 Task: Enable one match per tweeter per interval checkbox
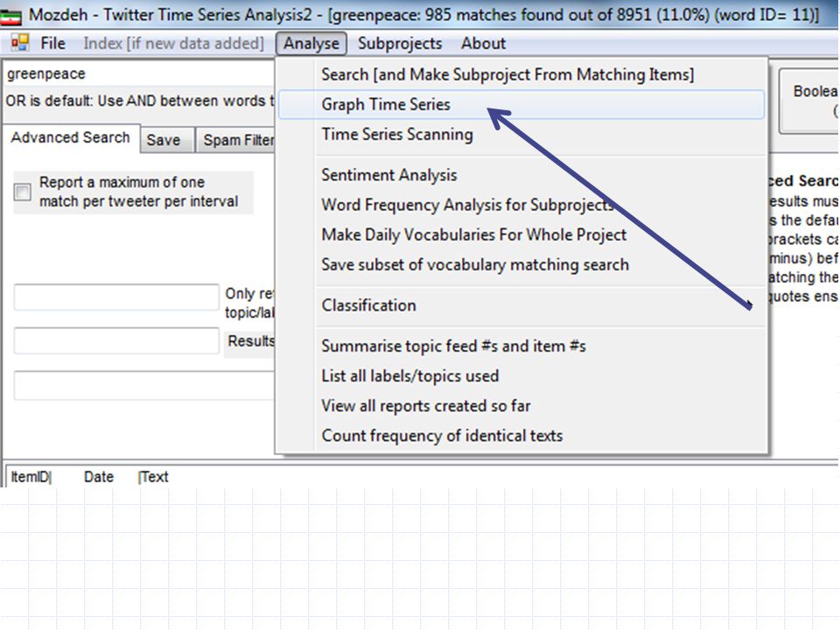point(23,192)
